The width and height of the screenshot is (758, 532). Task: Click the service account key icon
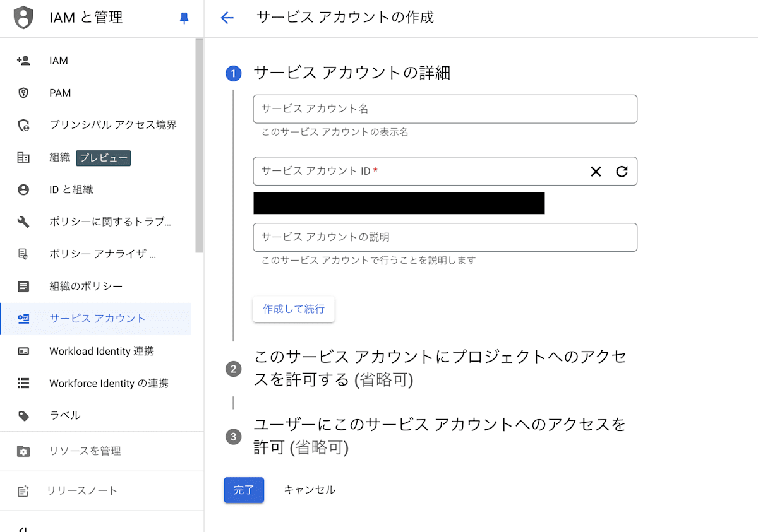(23, 319)
